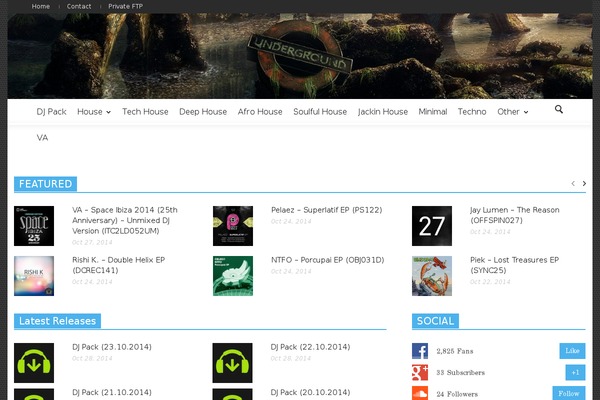This screenshot has width=600, height=400.
Task: Open VA - Space Ibiza 2014 title link
Action: (125, 220)
